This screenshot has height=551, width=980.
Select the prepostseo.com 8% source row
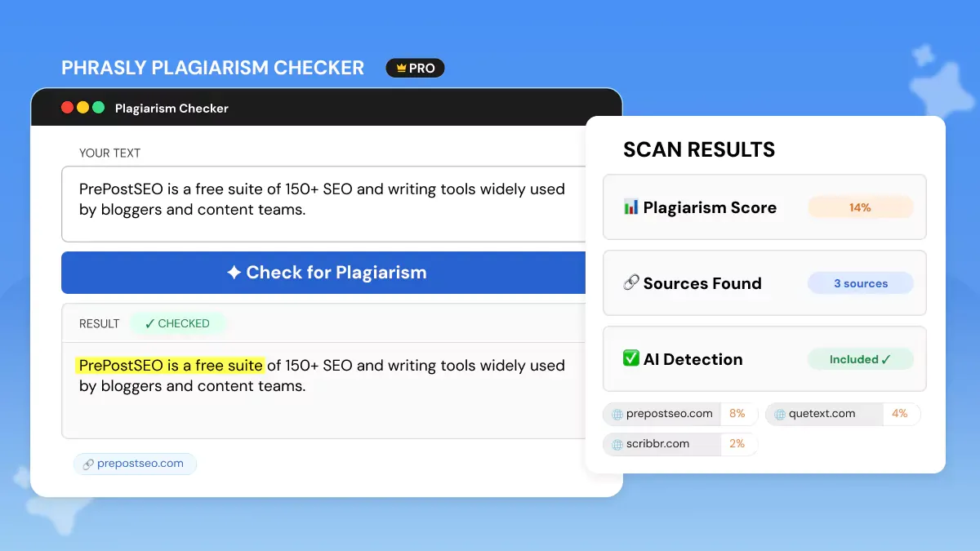tap(680, 414)
